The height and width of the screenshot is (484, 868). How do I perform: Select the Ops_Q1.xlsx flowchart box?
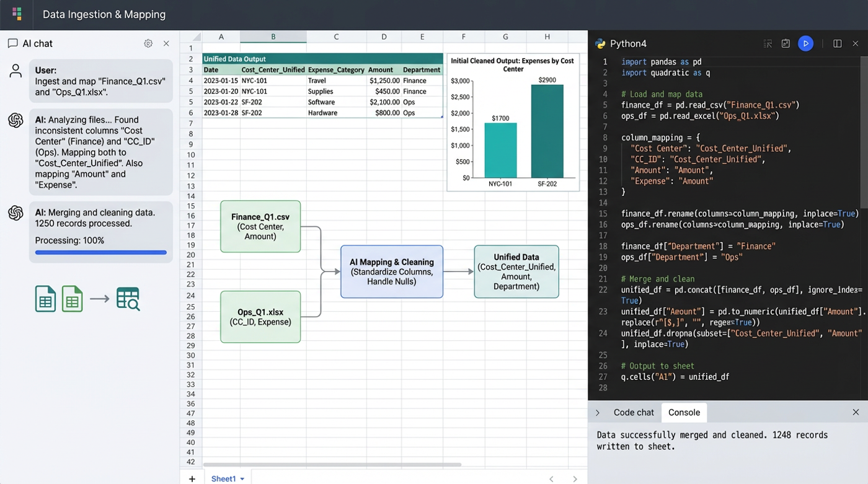pos(260,317)
